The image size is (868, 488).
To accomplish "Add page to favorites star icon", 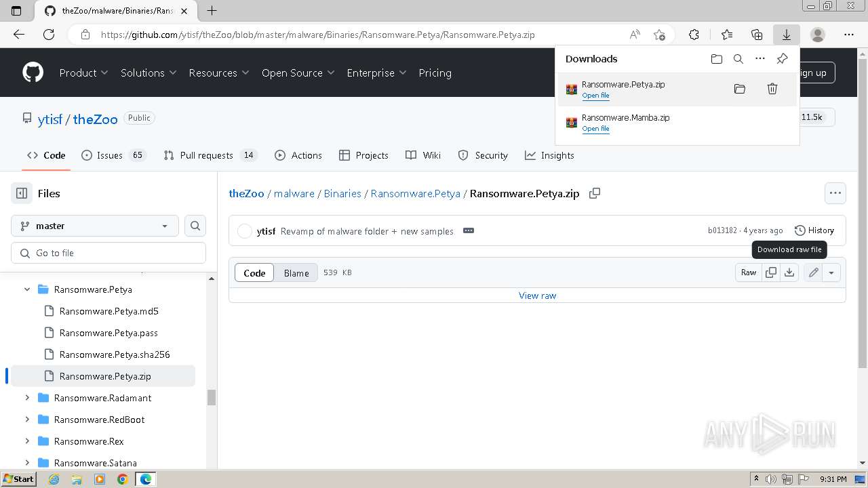I will pos(659,35).
